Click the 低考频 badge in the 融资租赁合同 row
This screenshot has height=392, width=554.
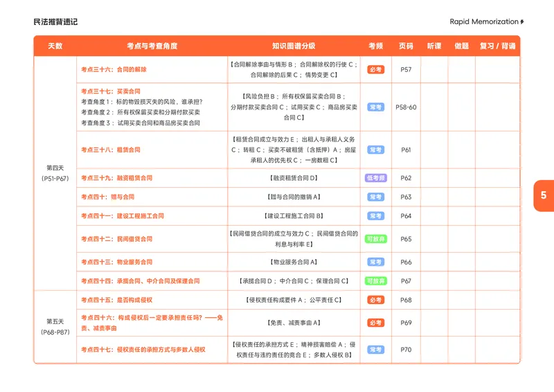(x=375, y=178)
